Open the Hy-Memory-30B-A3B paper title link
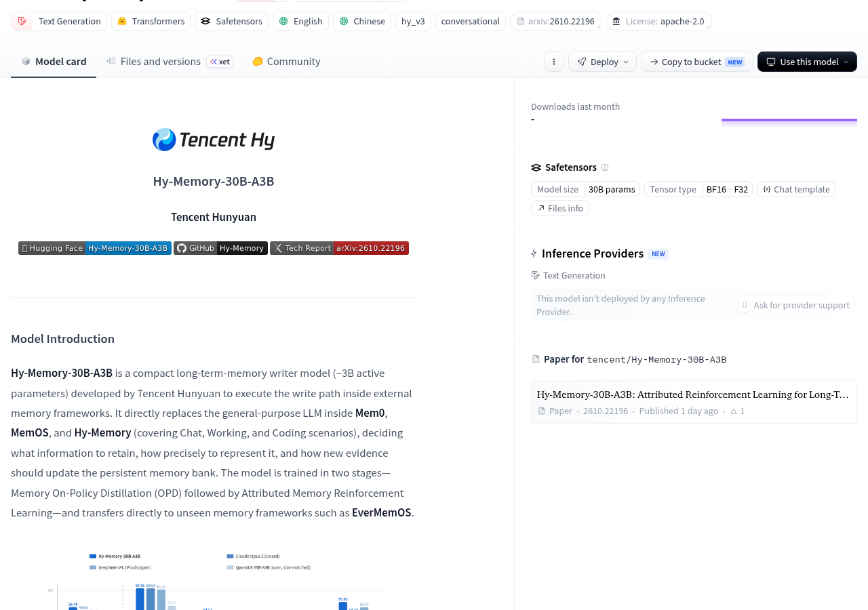 click(693, 394)
